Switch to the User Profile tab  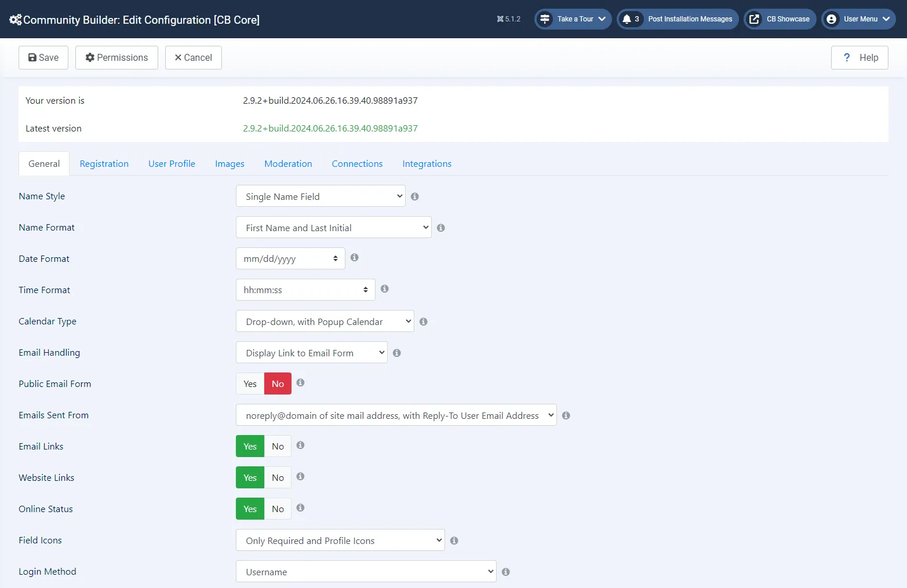tap(172, 163)
